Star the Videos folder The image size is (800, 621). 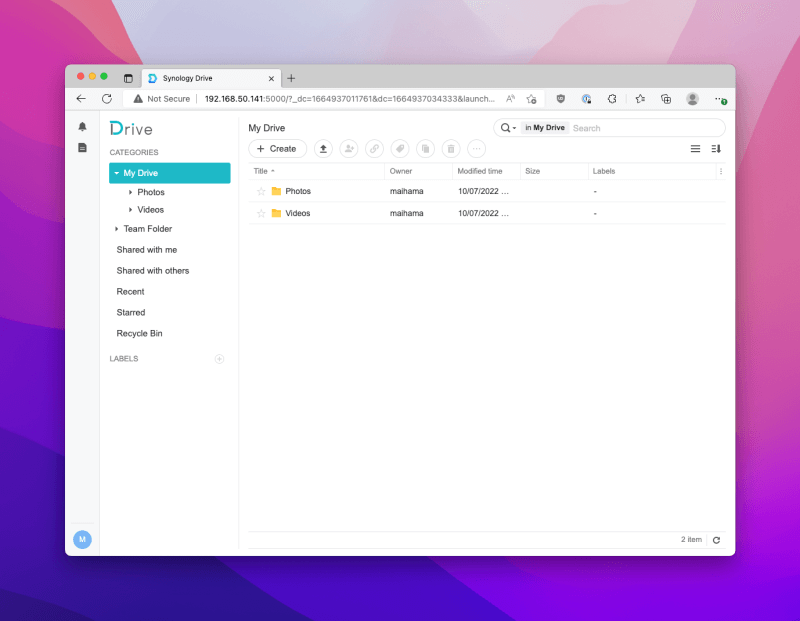pyautogui.click(x=261, y=213)
